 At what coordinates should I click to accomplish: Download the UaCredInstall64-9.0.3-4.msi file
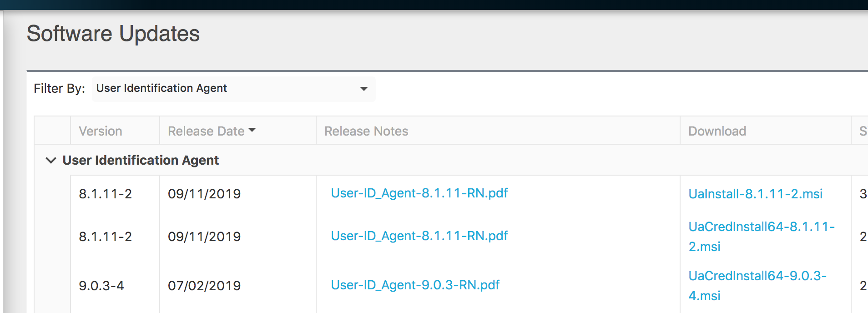757,276
